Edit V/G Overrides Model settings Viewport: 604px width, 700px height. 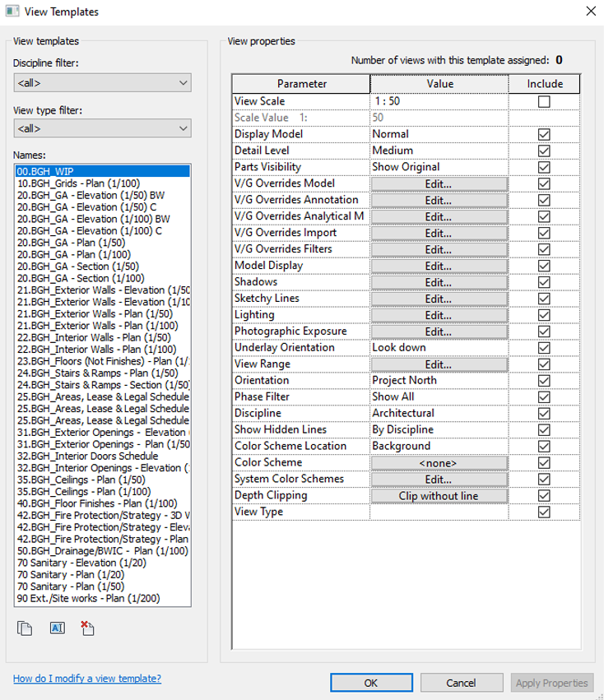click(x=438, y=183)
